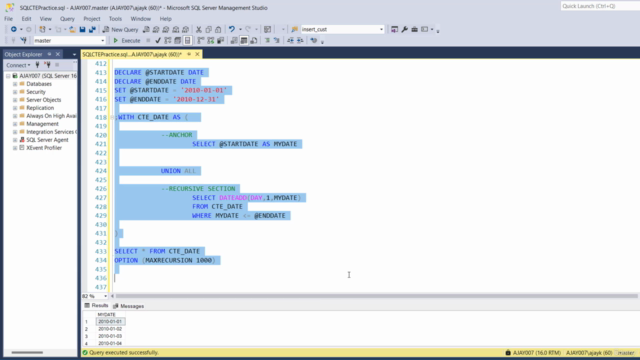This screenshot has height=360, width=640.
Task: Click Connect Object Explorer plug icon
Action: (x=37, y=65)
